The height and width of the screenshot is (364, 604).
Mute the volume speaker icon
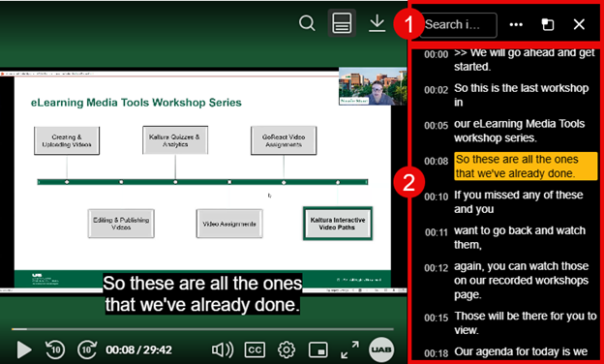[x=223, y=349]
